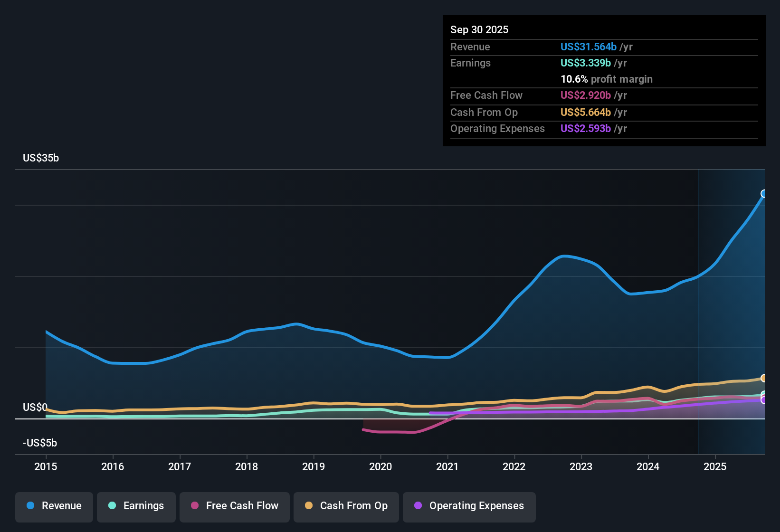
Task: Toggle the Earnings series visibility
Action: 136,506
